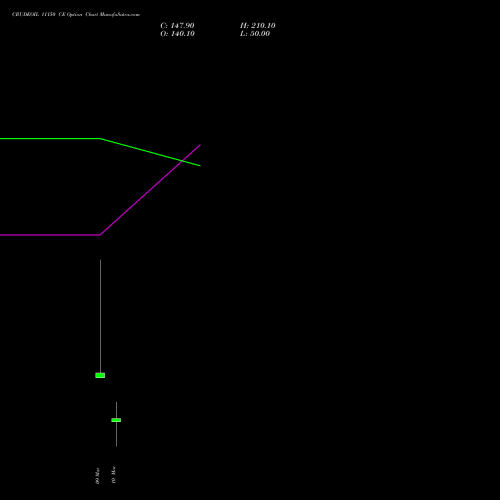This screenshot has height=500, width=500.
Task: Click the 10 date label on axis
Action: pos(114,475)
